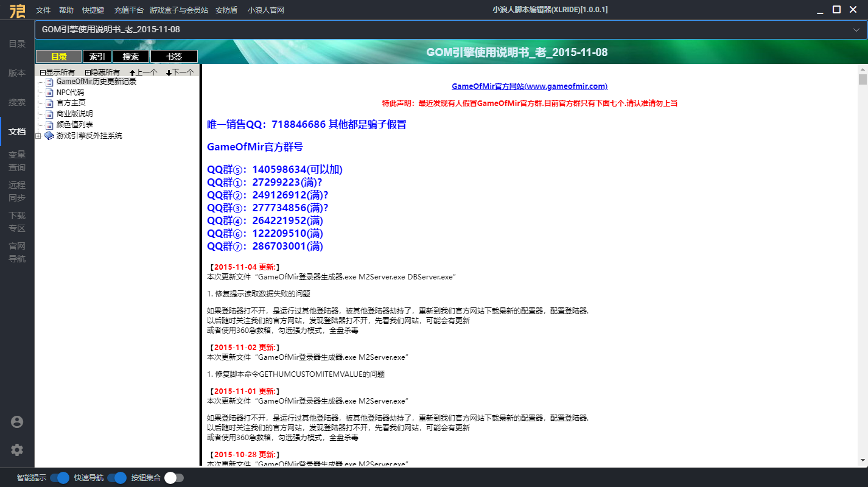Select the NPC代码 document icon

50,93
